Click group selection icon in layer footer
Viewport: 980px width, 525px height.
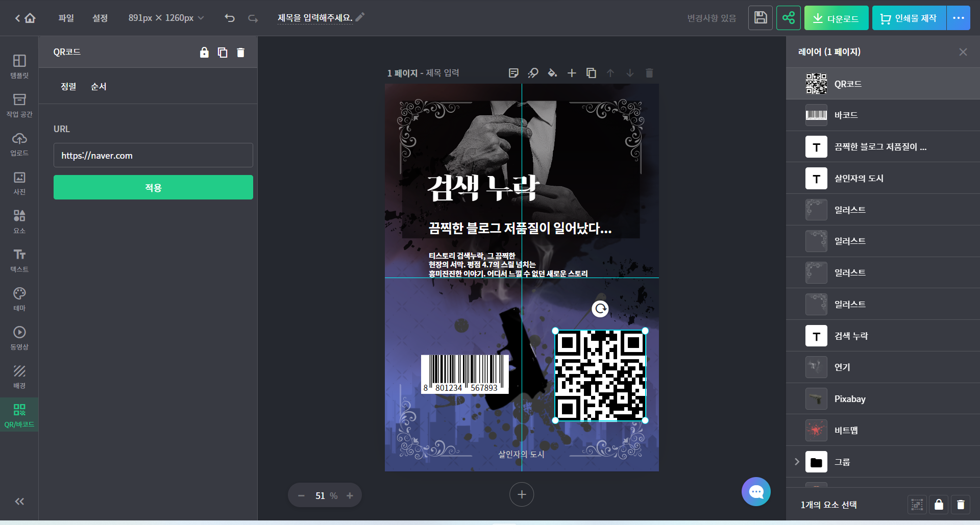click(x=917, y=505)
